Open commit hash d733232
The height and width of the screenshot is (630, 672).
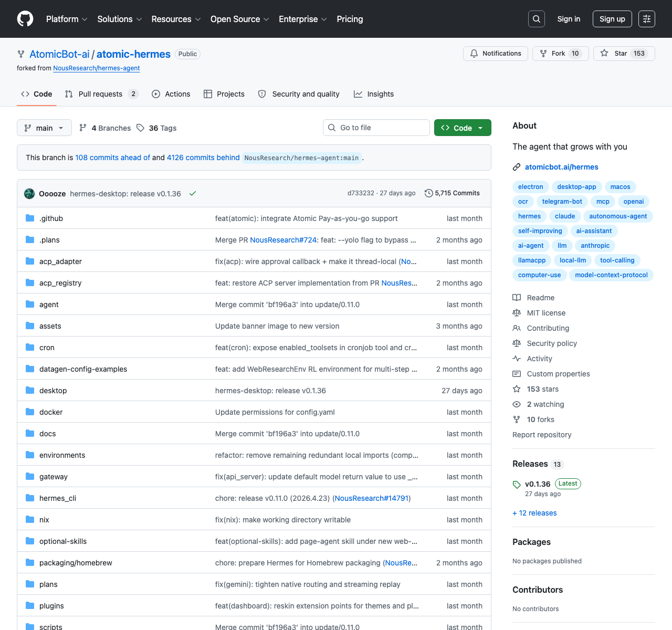tap(361, 193)
